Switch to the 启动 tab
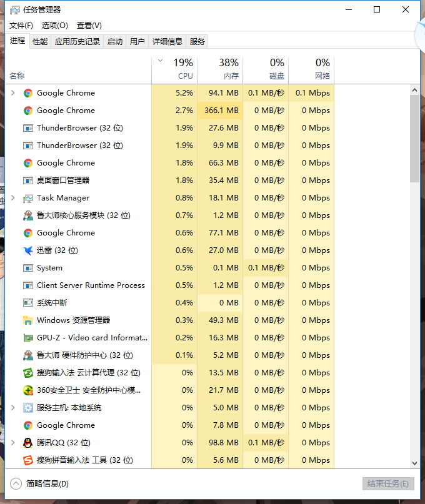The image size is (425, 504). (115, 41)
